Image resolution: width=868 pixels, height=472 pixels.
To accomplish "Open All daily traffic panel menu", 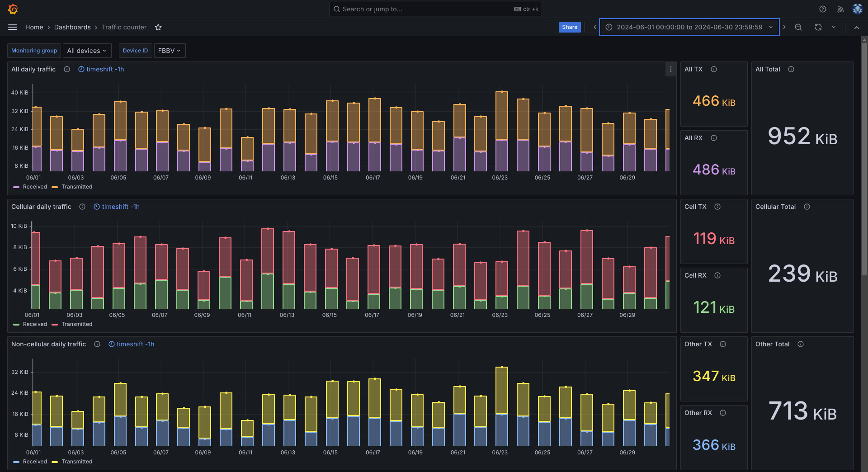I will click(671, 69).
